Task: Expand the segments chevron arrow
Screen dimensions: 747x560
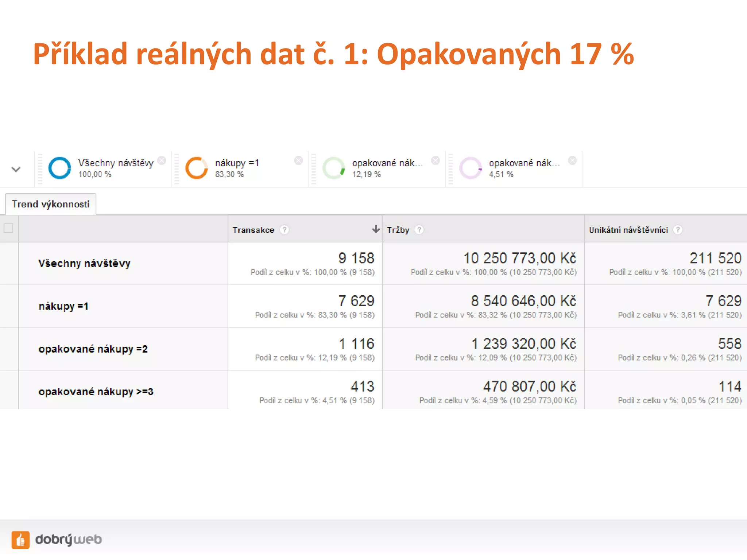Action: point(16,169)
